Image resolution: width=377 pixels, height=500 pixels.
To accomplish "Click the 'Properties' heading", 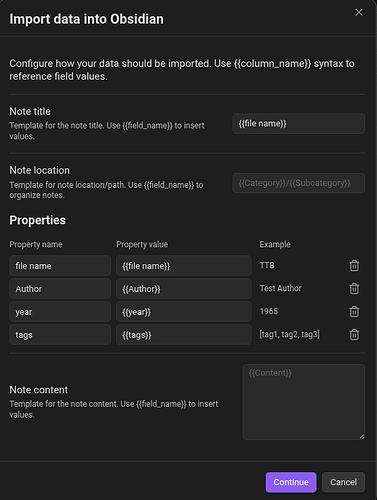I will 37,220.
